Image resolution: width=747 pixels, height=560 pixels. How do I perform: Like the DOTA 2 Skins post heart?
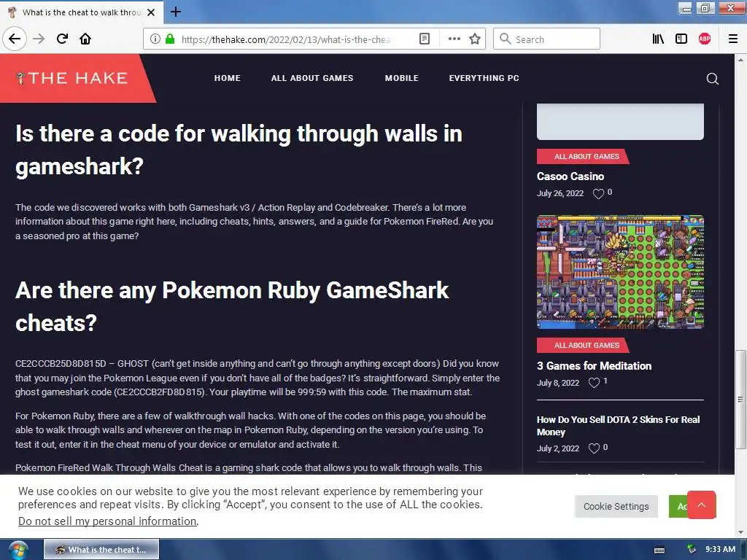coord(594,448)
